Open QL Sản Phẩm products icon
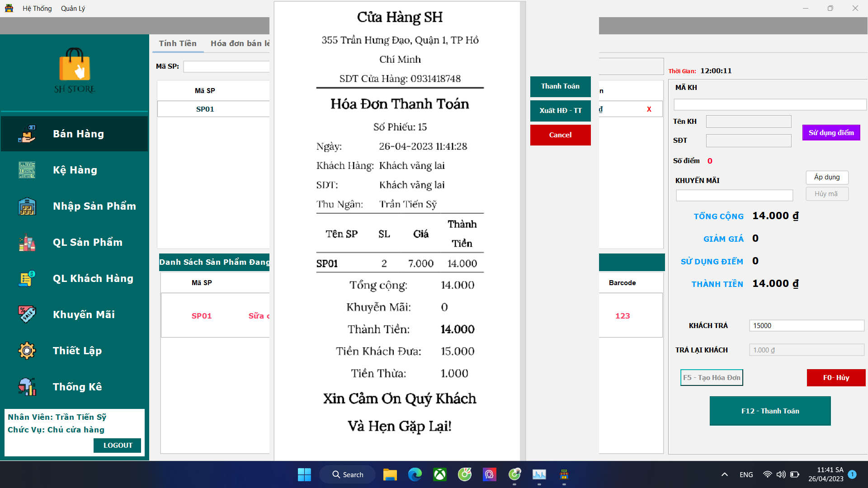Viewport: 868px width, 488px height. [x=27, y=242]
